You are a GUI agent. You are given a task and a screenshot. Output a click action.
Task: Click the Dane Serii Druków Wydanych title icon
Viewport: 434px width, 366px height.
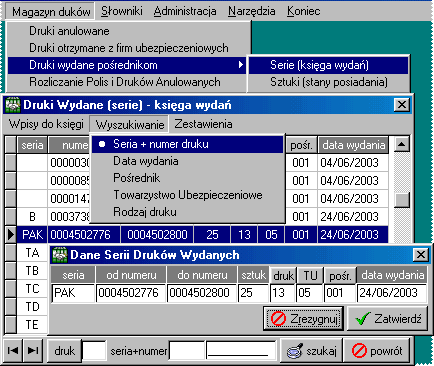[60, 255]
